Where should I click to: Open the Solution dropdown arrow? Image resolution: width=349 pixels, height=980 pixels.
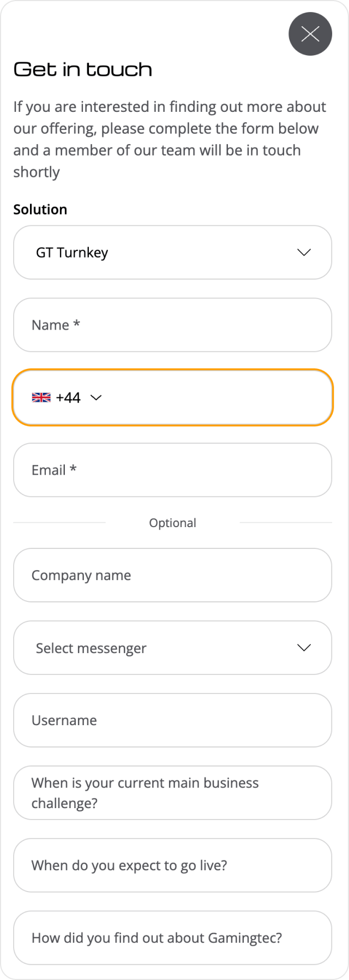(x=304, y=253)
